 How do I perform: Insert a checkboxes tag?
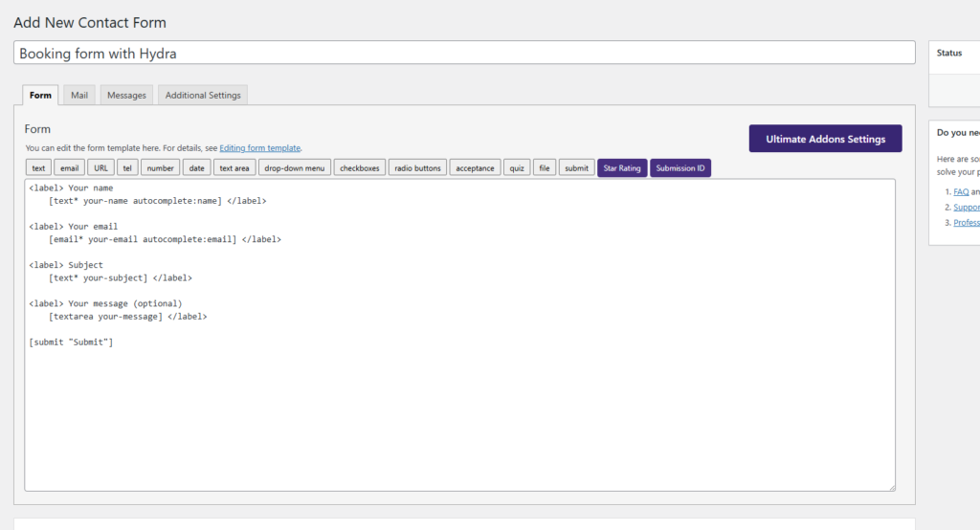(x=360, y=168)
